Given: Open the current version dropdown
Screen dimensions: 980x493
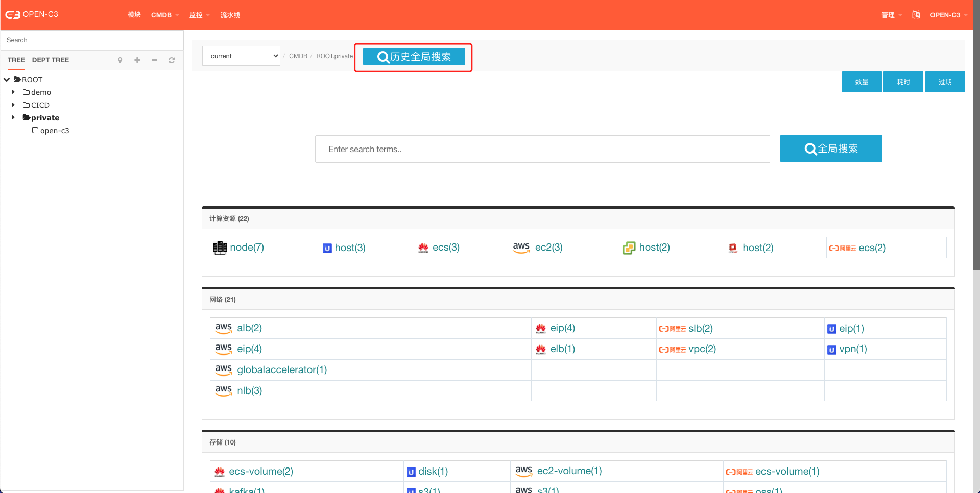Looking at the screenshot, I should [241, 56].
